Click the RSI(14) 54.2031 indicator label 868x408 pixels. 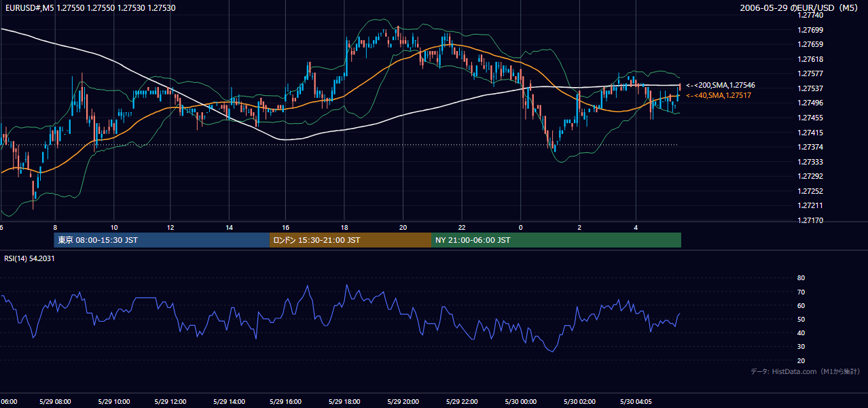[30, 258]
